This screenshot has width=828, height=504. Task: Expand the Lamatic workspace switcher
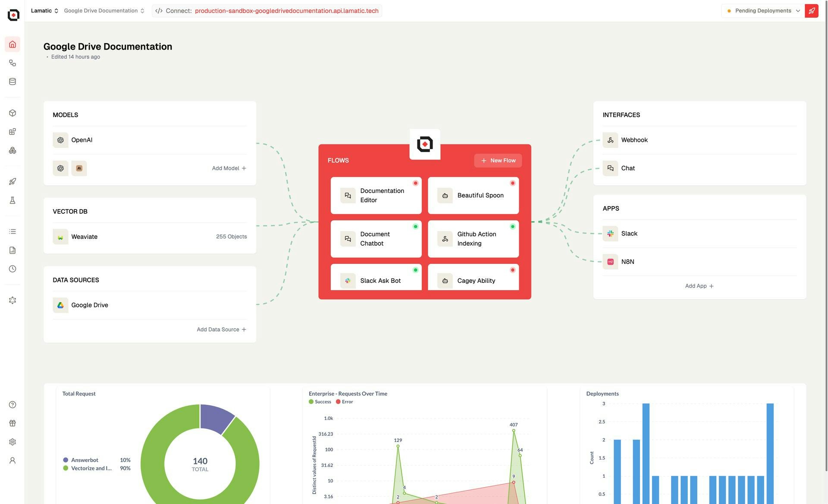44,11
